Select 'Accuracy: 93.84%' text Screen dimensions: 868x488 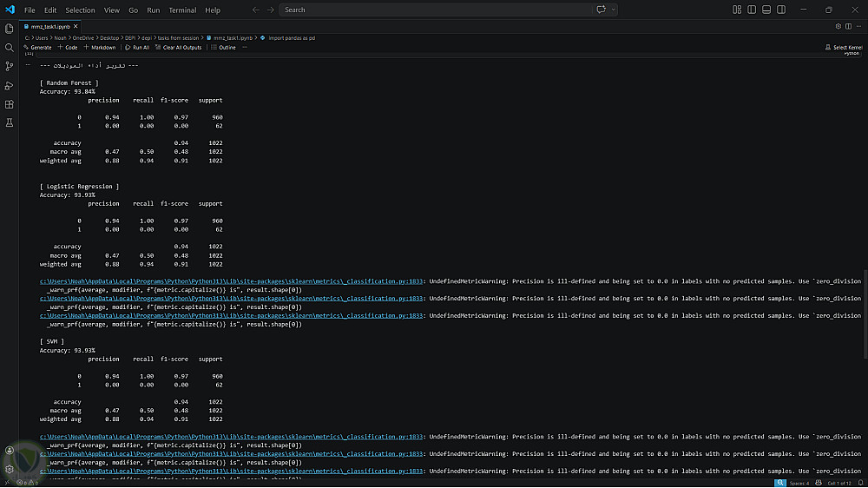(68, 92)
